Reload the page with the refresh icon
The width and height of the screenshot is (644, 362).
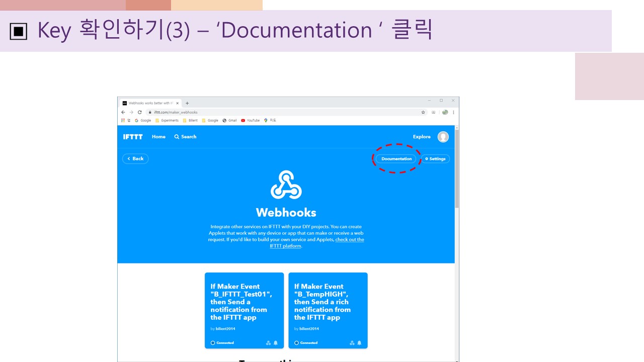[x=140, y=112]
